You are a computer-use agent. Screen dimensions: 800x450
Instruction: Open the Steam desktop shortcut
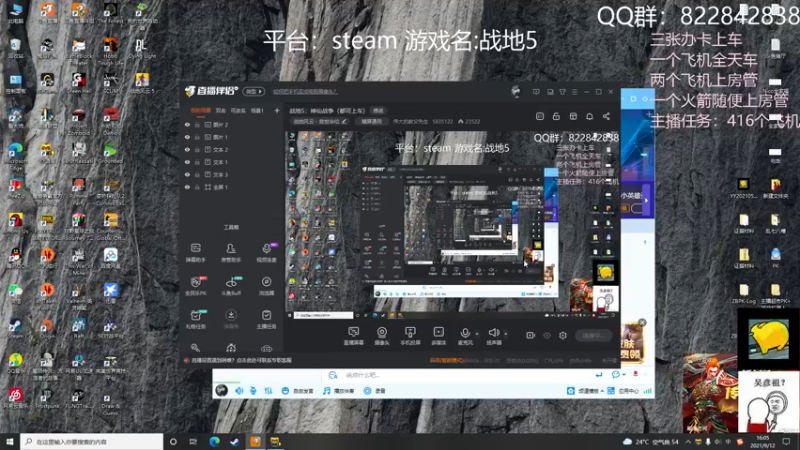[15, 328]
